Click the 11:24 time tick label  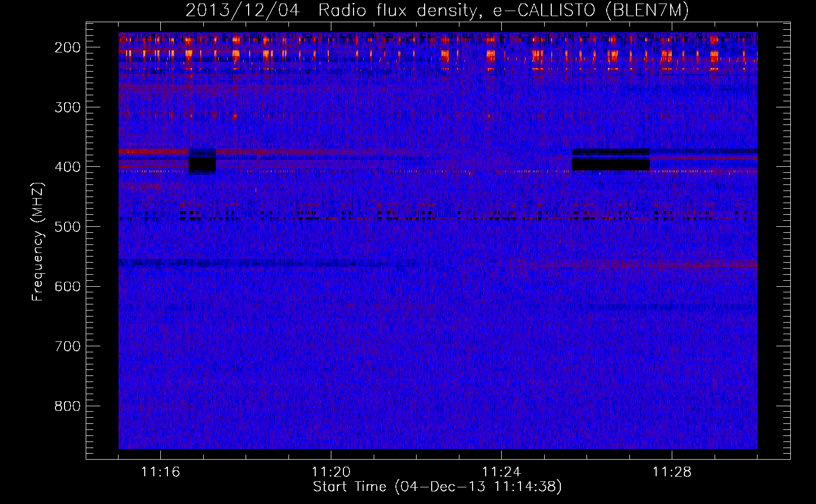coord(501,472)
